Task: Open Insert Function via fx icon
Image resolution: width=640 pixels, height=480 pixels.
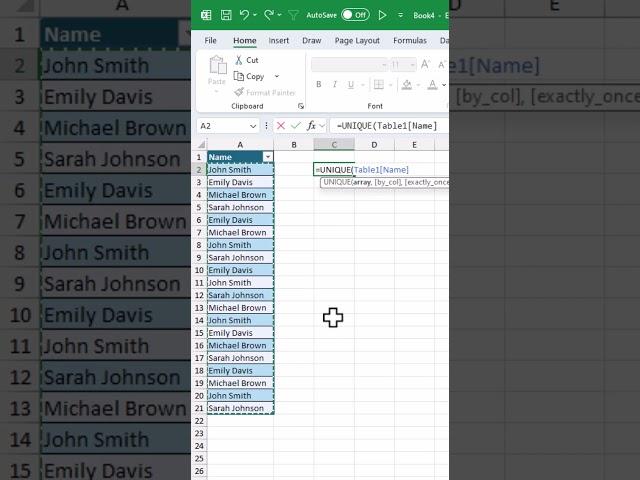Action: [x=312, y=126]
